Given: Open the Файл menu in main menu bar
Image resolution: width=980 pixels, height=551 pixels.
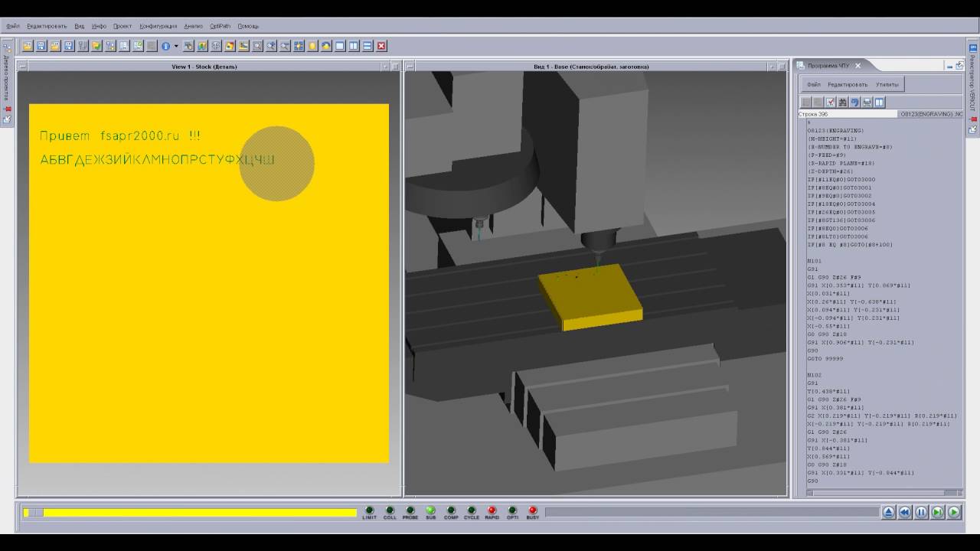Looking at the screenshot, I should coord(13,26).
